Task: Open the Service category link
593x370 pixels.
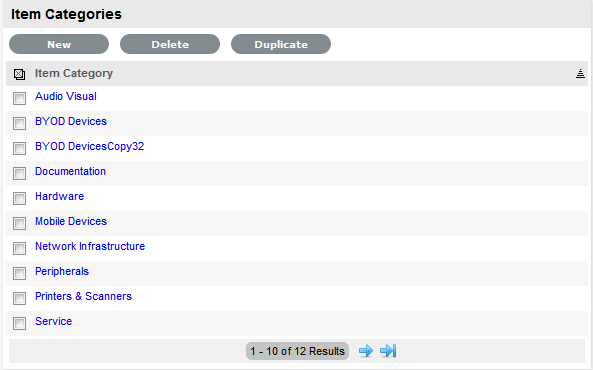Action: tap(53, 321)
